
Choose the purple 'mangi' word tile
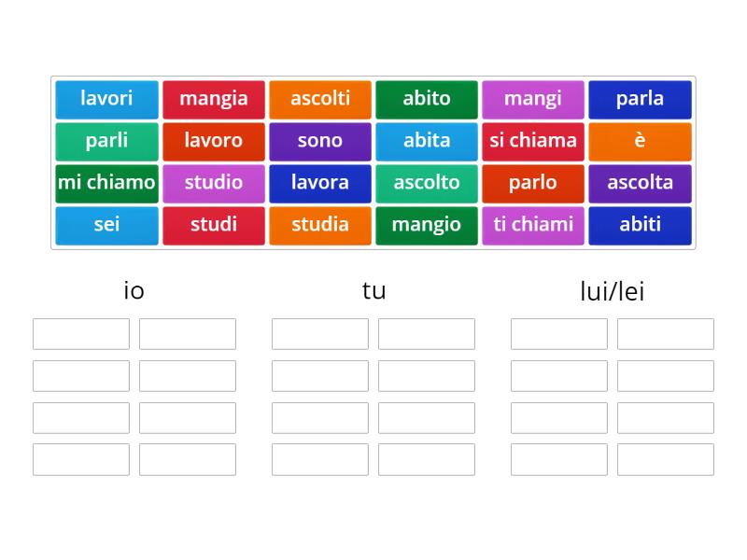tap(533, 99)
